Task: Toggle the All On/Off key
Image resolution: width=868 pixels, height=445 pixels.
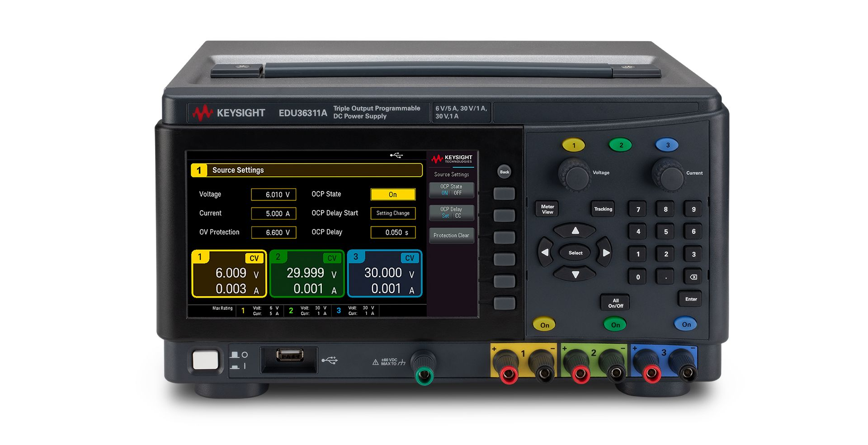Action: [615, 303]
